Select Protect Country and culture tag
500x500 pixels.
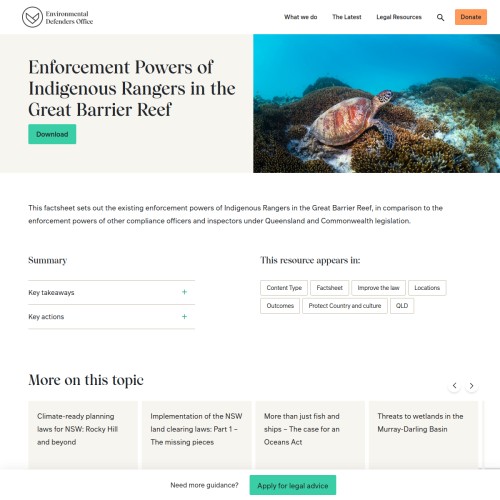point(345,306)
